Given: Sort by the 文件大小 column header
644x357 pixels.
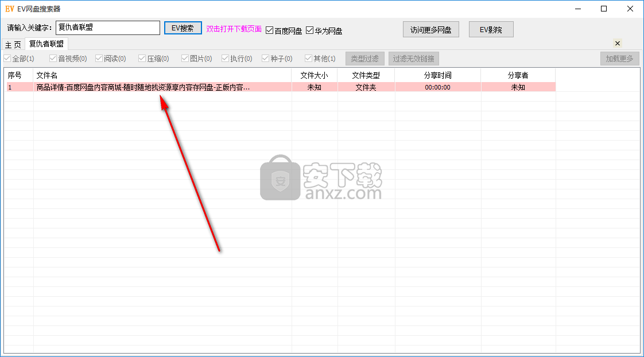Looking at the screenshot, I should click(314, 75).
